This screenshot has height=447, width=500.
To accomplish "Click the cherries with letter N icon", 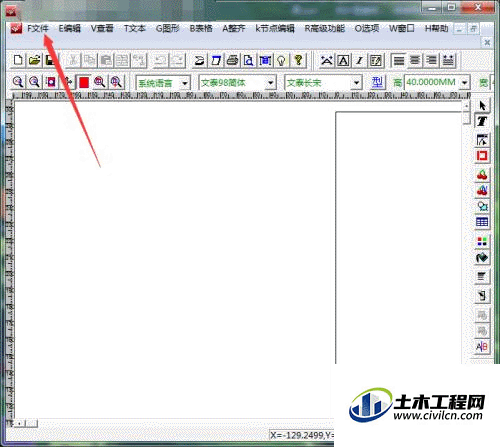I will click(x=482, y=191).
